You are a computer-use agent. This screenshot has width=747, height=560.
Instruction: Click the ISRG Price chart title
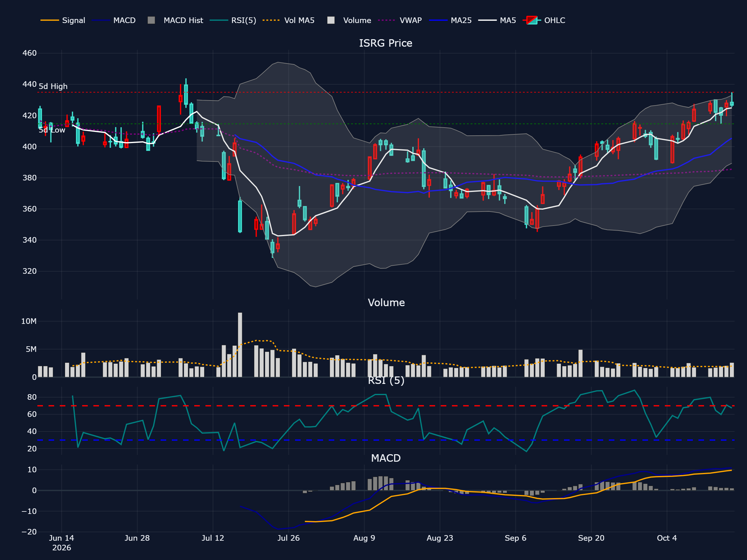tap(386, 43)
